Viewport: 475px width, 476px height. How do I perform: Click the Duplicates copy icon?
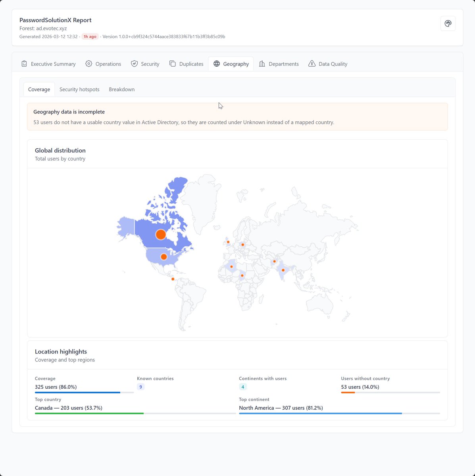(173, 64)
